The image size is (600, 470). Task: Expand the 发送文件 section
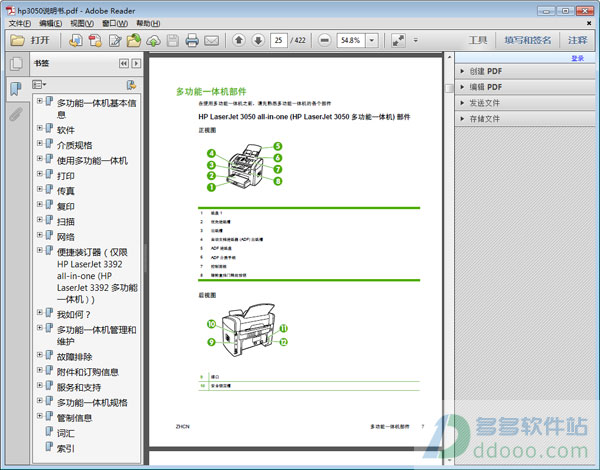tap(525, 103)
